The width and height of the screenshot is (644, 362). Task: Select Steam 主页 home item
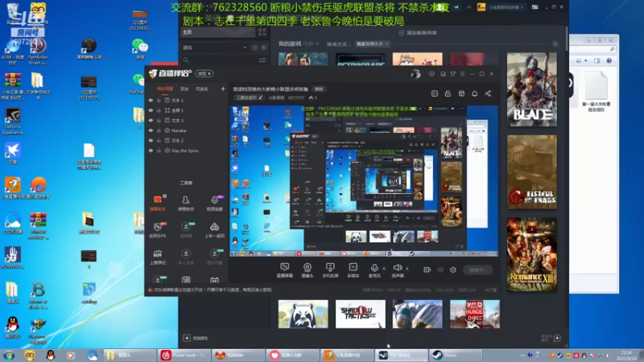pos(218,32)
